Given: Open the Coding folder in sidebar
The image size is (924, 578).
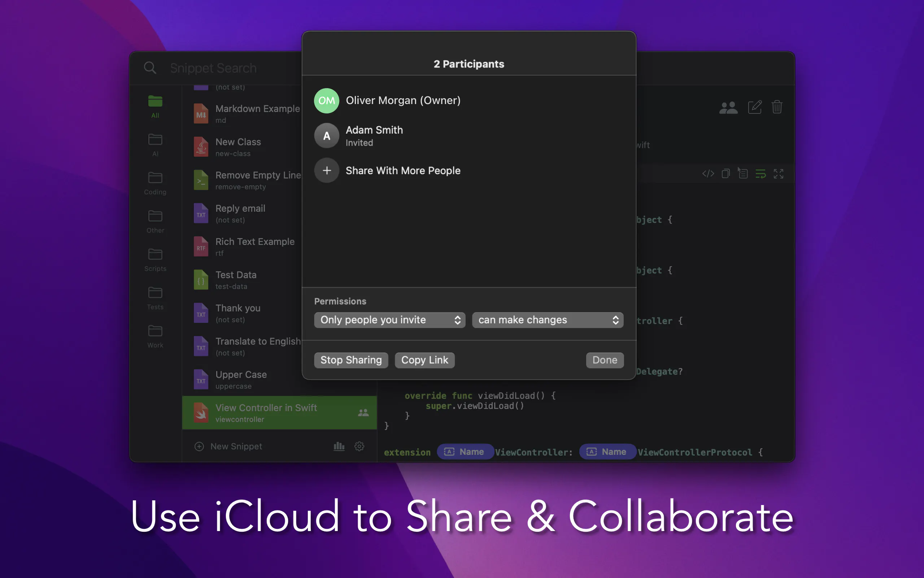Looking at the screenshot, I should pos(155,183).
